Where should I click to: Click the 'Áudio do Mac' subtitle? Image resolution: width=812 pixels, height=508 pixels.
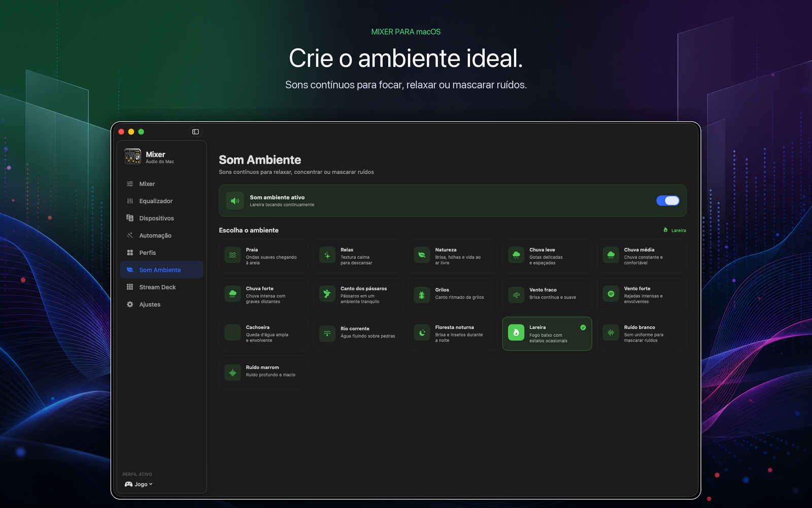pyautogui.click(x=160, y=162)
